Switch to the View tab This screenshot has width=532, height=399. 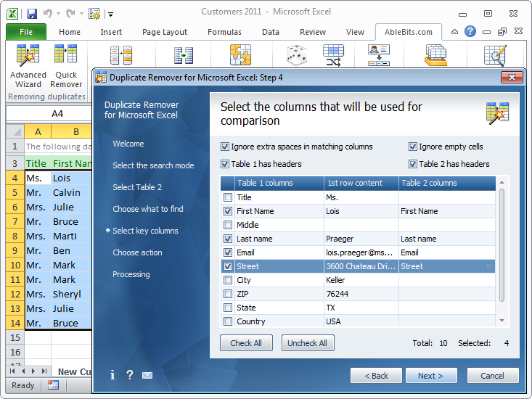355,32
